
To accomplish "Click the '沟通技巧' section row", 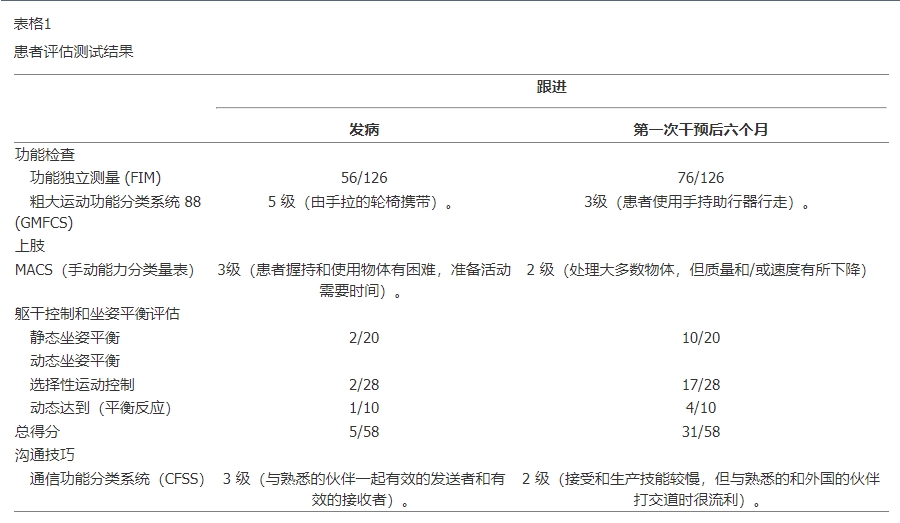I will click(45, 455).
